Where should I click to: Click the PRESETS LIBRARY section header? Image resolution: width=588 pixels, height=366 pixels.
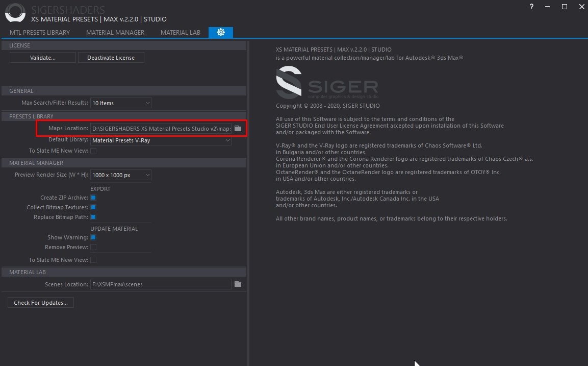click(x=124, y=116)
